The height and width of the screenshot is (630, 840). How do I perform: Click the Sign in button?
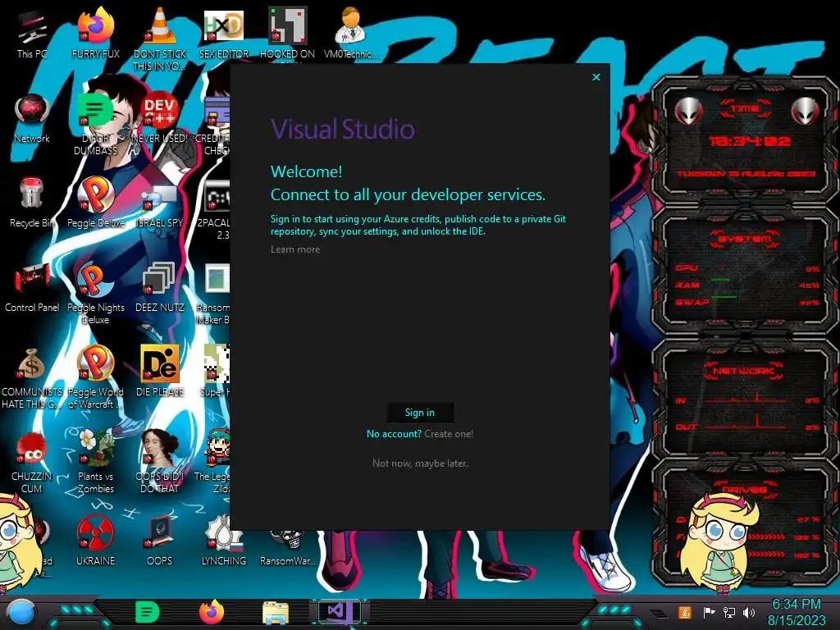coord(420,413)
